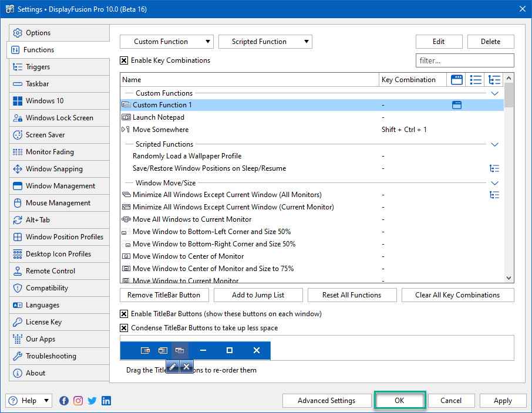Viewport: 532px width, 413px height.
Task: Open the Instagram link icon
Action: click(78, 401)
